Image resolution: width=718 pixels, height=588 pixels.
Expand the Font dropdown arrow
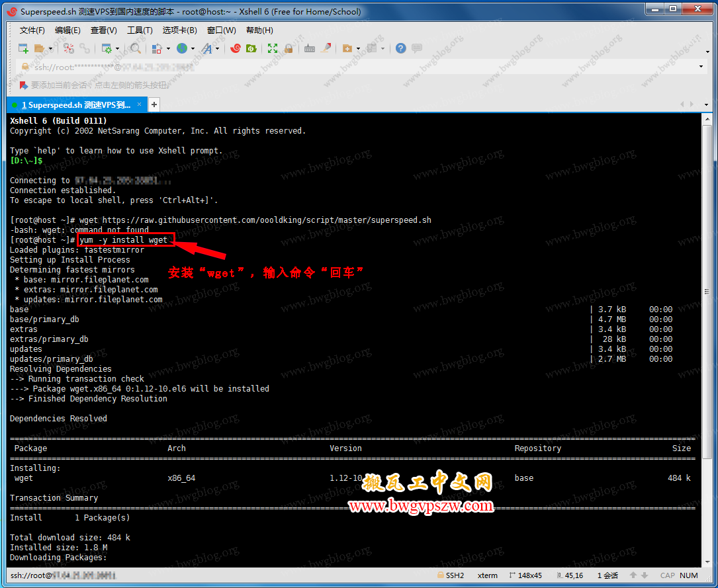point(218,48)
